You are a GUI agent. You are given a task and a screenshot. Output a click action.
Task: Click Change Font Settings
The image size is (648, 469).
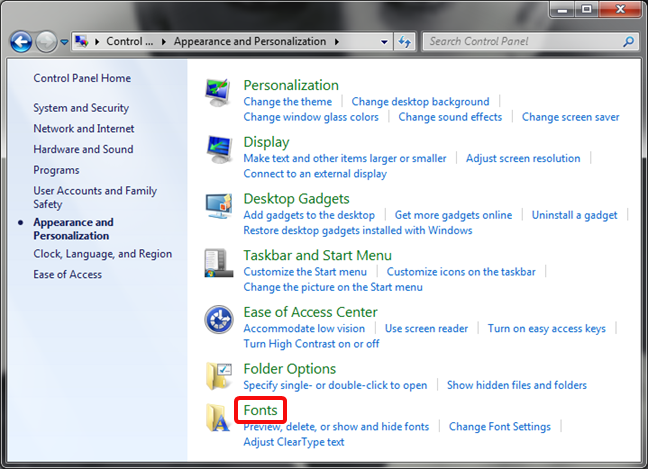[500, 426]
